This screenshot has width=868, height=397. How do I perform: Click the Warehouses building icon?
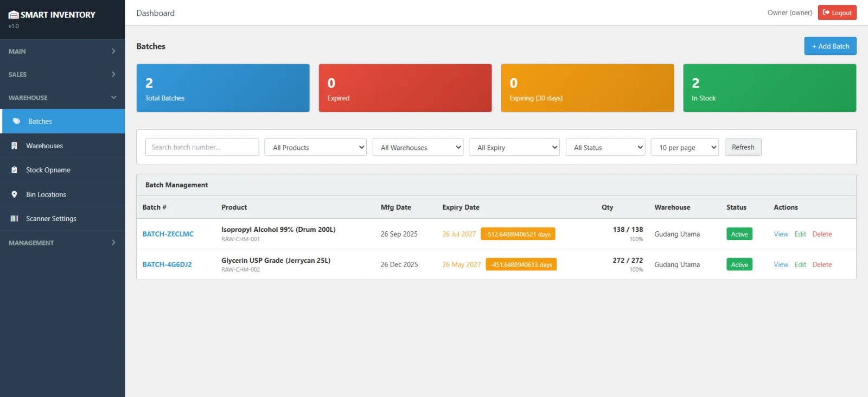coord(14,146)
